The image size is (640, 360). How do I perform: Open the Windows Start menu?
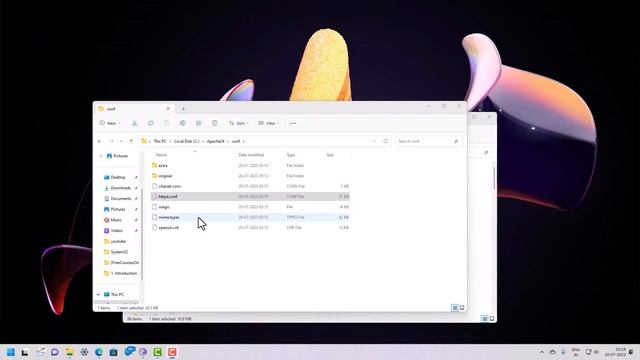point(11,352)
